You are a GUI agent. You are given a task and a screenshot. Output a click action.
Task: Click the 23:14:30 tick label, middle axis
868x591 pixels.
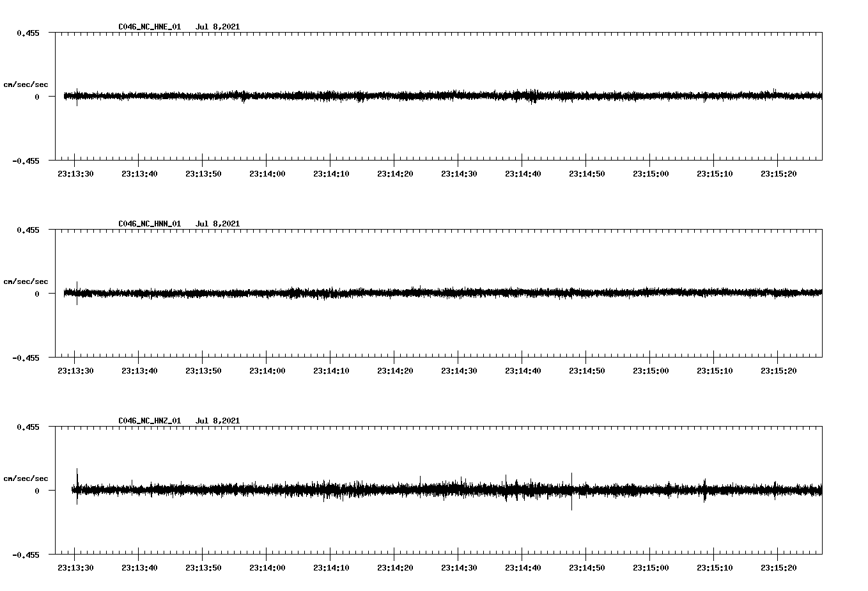coord(460,369)
